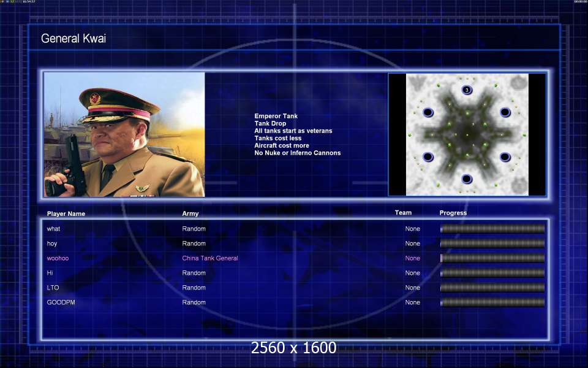Select player name 'LTO'
This screenshot has width=588, height=368.
click(53, 288)
